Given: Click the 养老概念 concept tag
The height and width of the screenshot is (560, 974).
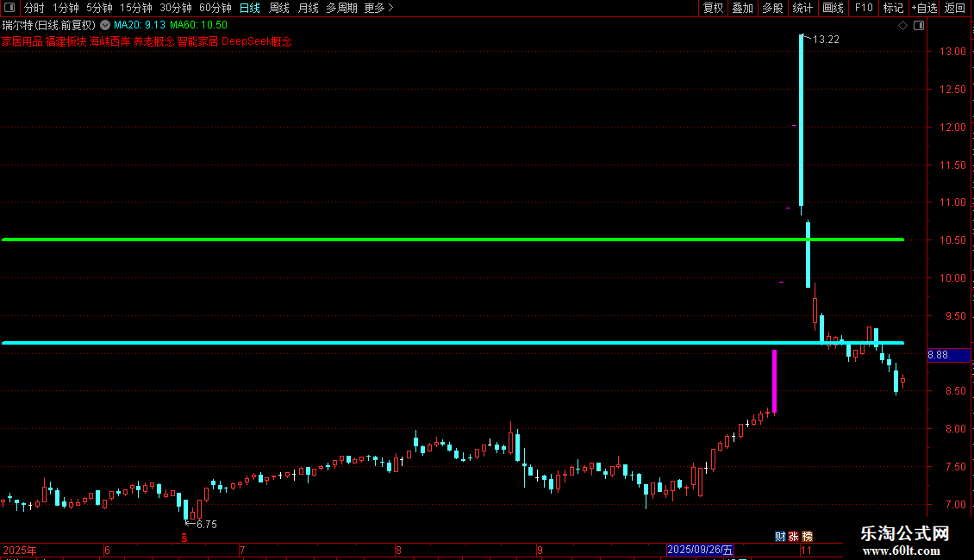Looking at the screenshot, I should click(154, 41).
